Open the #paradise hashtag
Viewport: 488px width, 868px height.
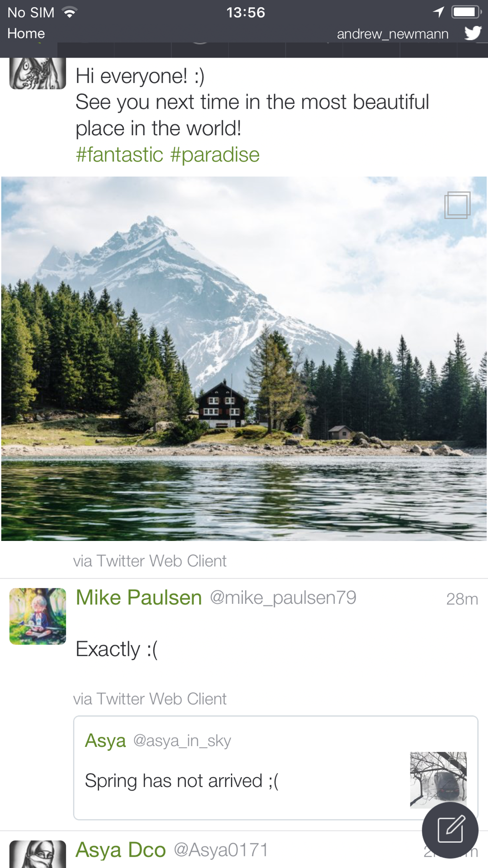coord(215,155)
